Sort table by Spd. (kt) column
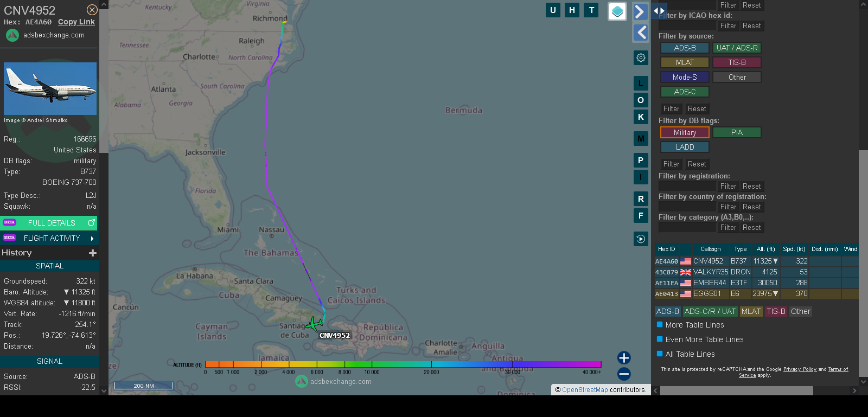The height and width of the screenshot is (417, 868). point(794,249)
